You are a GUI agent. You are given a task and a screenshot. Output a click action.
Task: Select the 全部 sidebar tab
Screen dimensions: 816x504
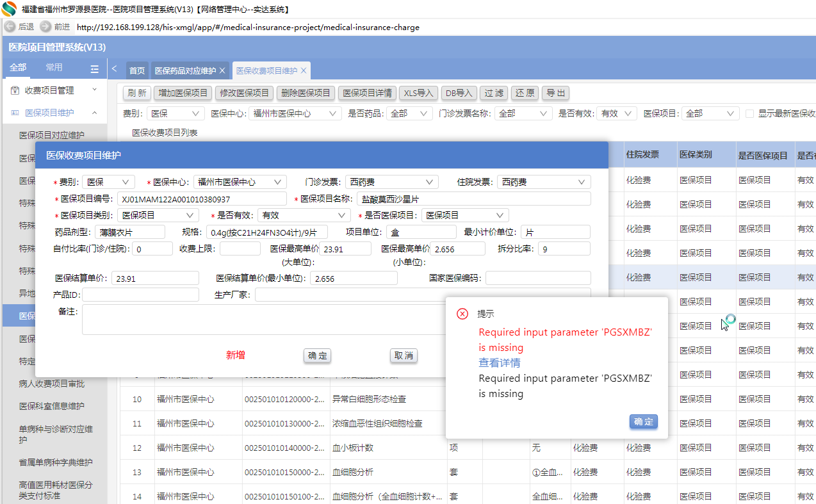19,68
